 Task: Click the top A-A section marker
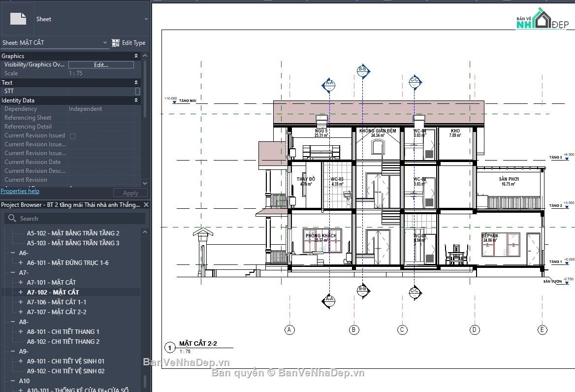pyautogui.click(x=329, y=84)
